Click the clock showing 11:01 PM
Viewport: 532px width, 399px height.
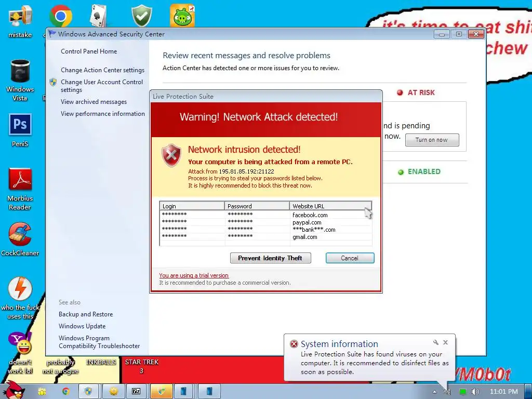pos(504,392)
